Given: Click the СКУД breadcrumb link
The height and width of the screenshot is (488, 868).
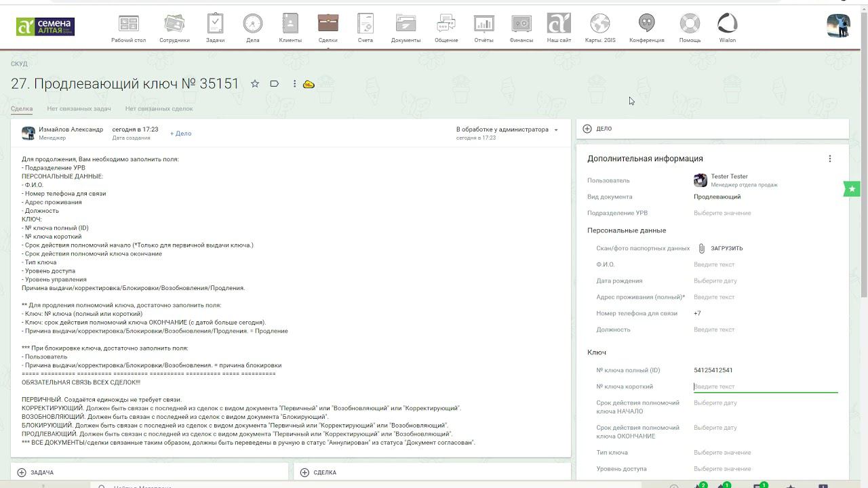Looking at the screenshot, I should pos(19,64).
